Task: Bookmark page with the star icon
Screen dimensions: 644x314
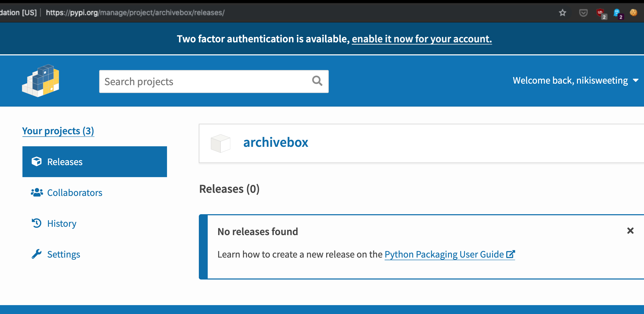Action: pyautogui.click(x=562, y=13)
